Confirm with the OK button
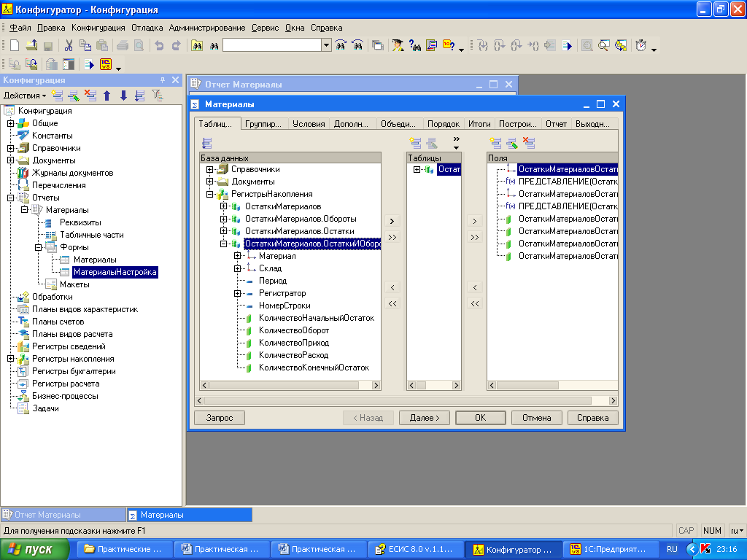The width and height of the screenshot is (747, 560). tap(481, 418)
